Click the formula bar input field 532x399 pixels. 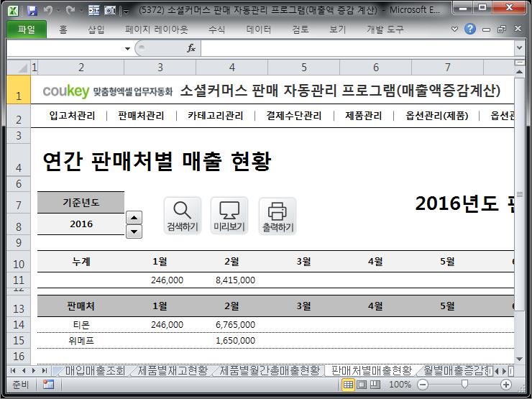click(357, 48)
